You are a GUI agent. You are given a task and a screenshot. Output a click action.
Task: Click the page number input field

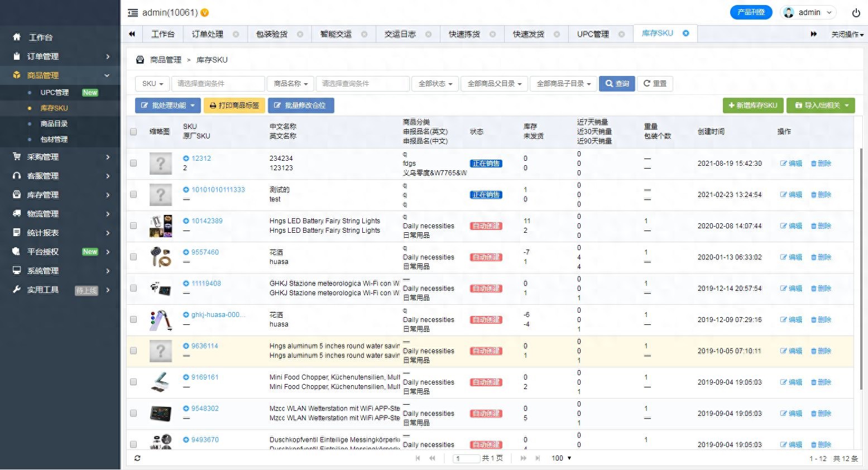click(466, 458)
